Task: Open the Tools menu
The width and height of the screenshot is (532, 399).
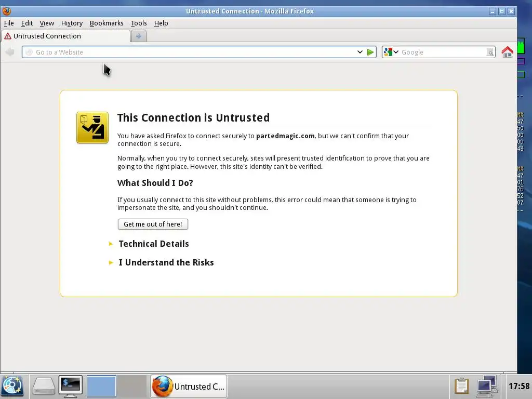Action: click(x=139, y=23)
